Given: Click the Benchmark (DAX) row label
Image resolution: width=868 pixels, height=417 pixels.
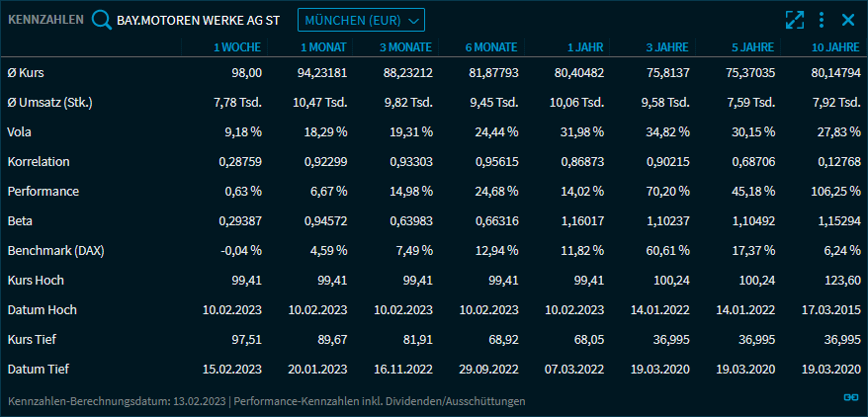Looking at the screenshot, I should (55, 250).
